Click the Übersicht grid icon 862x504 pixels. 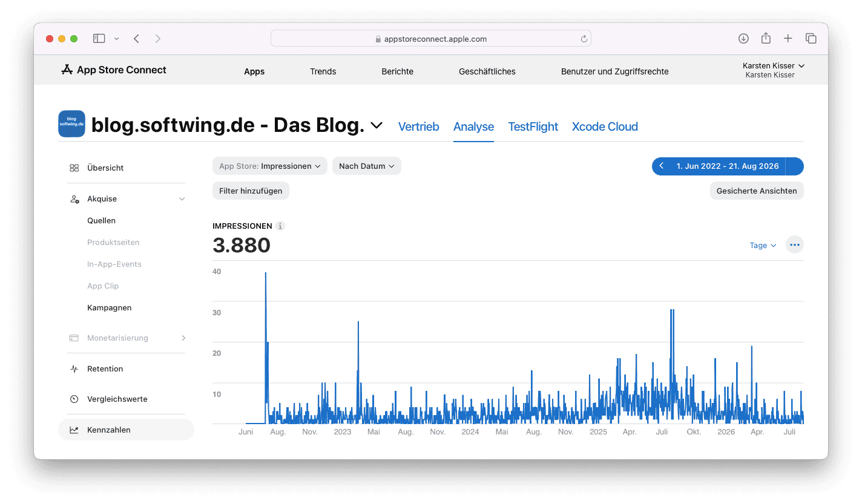74,168
